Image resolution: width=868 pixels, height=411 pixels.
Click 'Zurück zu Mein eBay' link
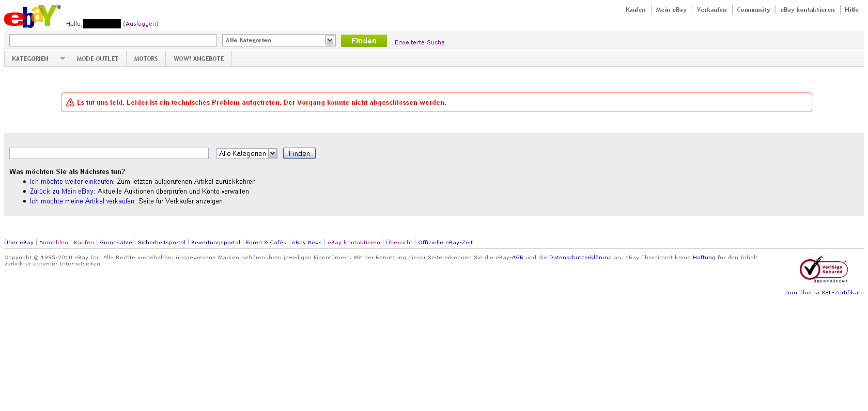(62, 192)
